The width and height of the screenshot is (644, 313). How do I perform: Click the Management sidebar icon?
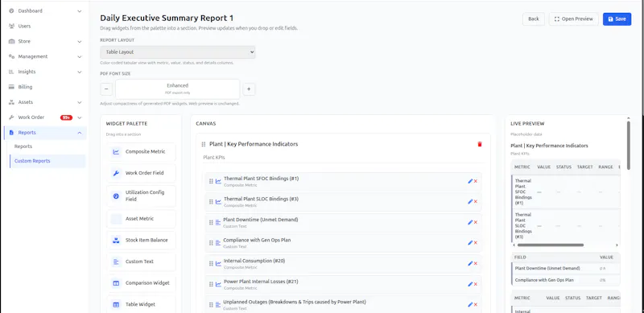11,56
